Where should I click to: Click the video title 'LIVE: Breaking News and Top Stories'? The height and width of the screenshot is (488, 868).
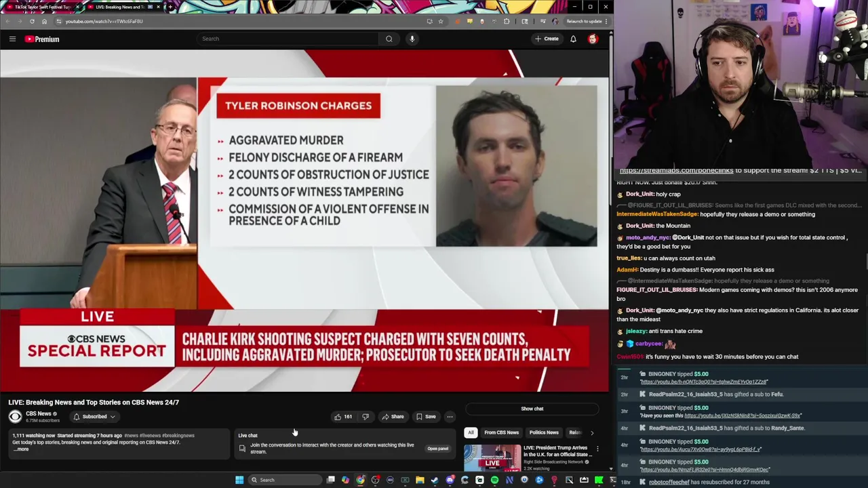(x=94, y=403)
